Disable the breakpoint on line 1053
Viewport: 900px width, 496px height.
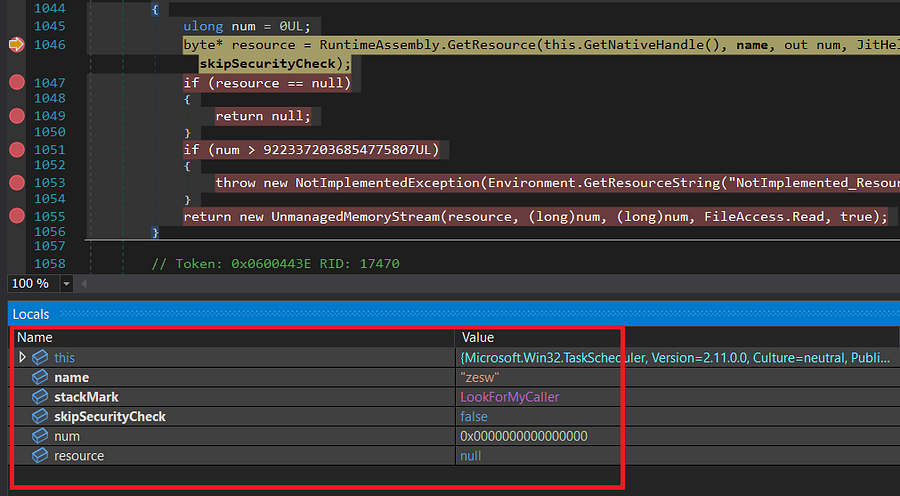[x=17, y=183]
